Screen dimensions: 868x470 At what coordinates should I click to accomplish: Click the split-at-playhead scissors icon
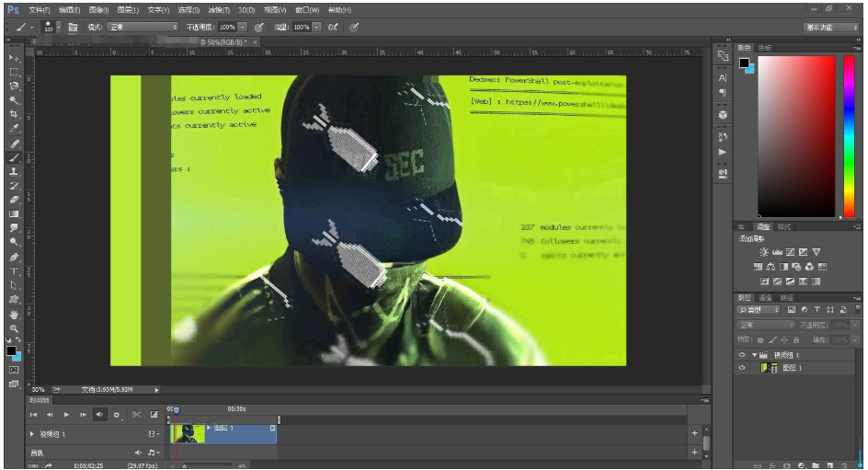click(x=136, y=415)
